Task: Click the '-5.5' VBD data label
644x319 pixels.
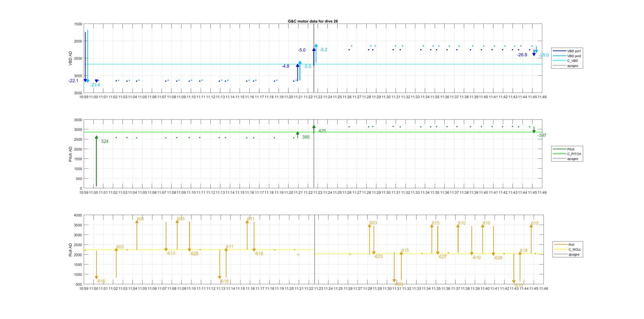Action: click(307, 67)
